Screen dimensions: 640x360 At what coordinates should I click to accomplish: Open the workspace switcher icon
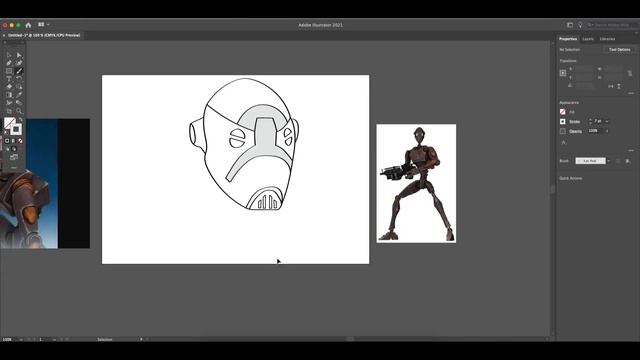pos(570,25)
